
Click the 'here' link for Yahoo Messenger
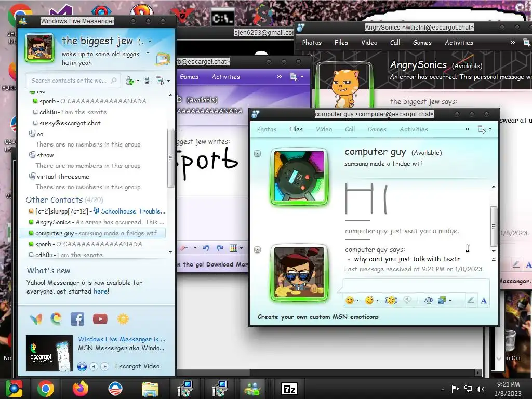[x=101, y=291]
